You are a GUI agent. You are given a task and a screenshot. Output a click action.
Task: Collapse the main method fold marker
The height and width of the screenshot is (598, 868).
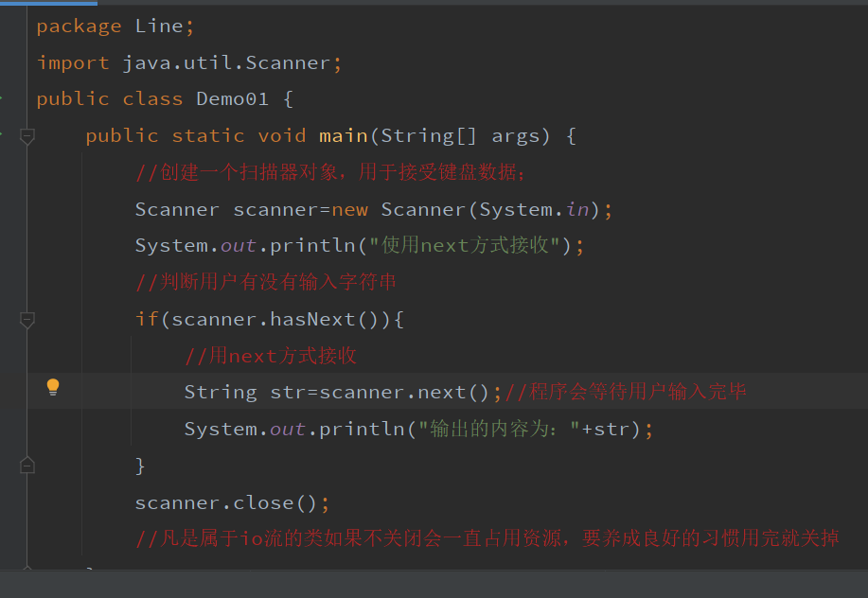(x=27, y=136)
